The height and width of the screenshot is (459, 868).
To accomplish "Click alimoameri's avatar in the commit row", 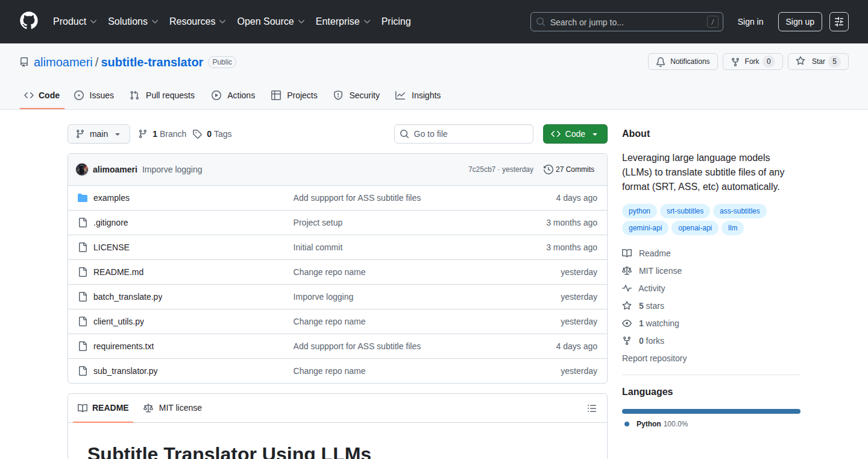I will click(82, 169).
